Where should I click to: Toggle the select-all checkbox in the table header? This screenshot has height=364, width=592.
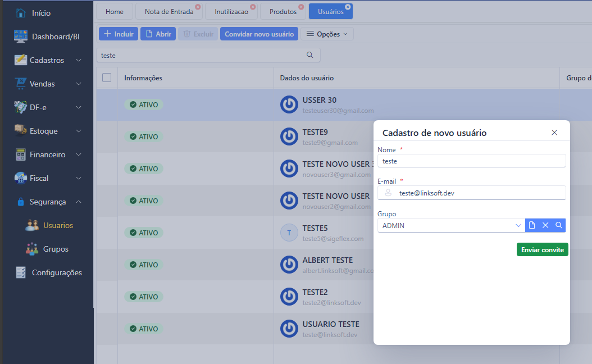[x=107, y=78]
